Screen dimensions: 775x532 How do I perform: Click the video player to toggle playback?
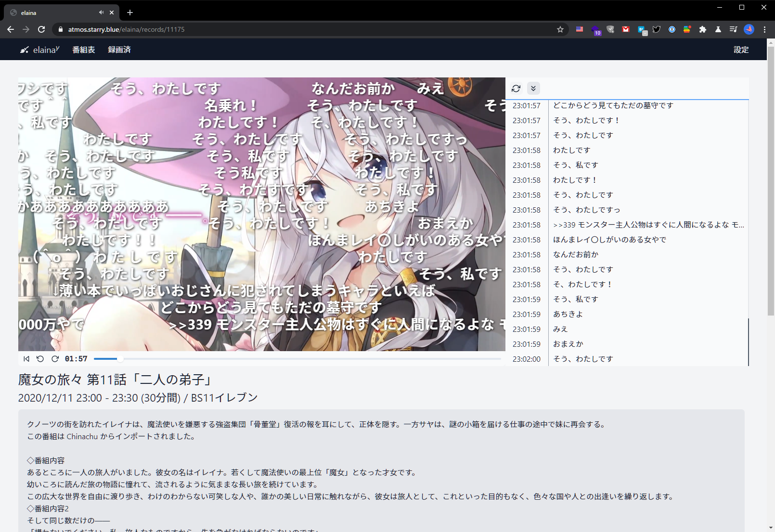point(262,215)
